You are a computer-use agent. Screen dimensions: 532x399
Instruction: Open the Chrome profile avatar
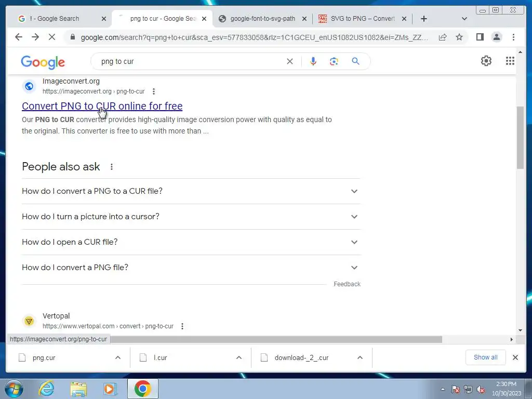coord(497,37)
